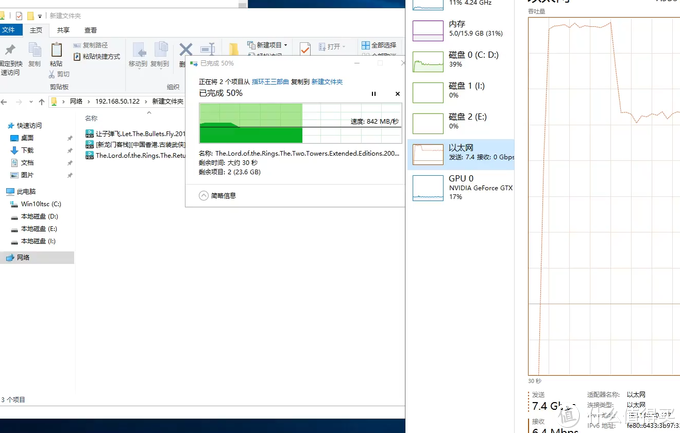Click the 剪切 scissors button
Image resolution: width=680 pixels, height=433 pixels.
(x=59, y=74)
